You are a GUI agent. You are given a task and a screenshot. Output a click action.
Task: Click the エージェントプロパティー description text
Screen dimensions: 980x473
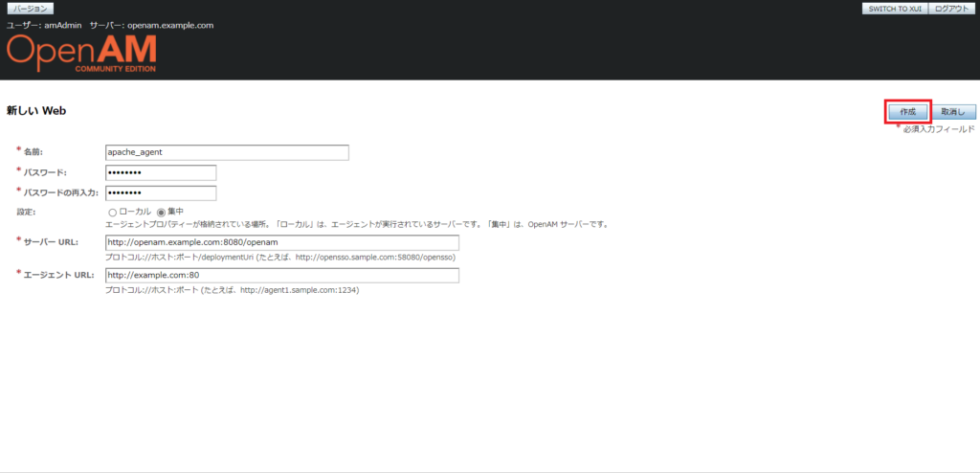click(357, 225)
